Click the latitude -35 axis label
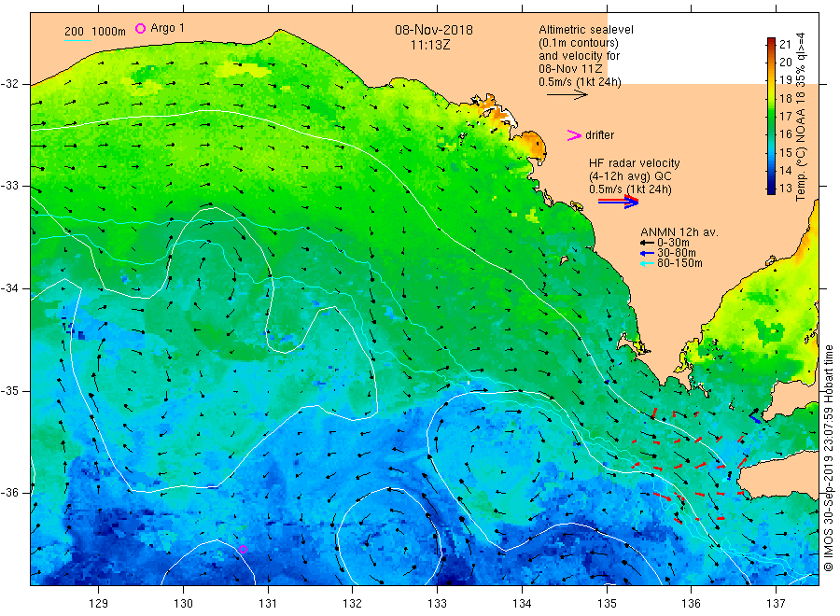840x616 pixels. [9, 391]
